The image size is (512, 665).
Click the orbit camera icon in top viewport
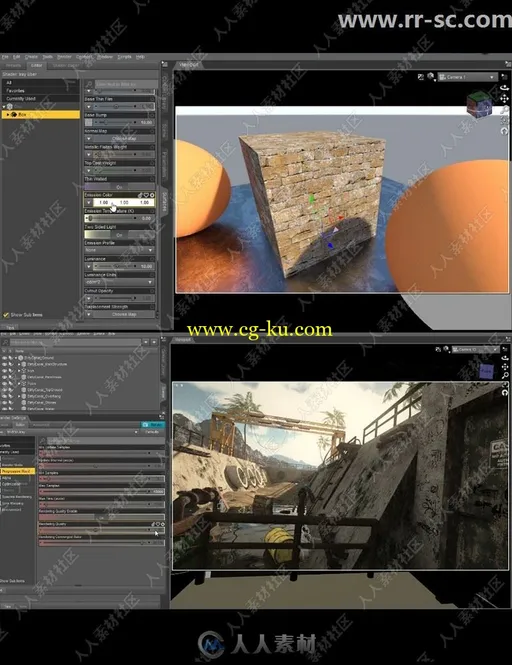tap(504, 88)
